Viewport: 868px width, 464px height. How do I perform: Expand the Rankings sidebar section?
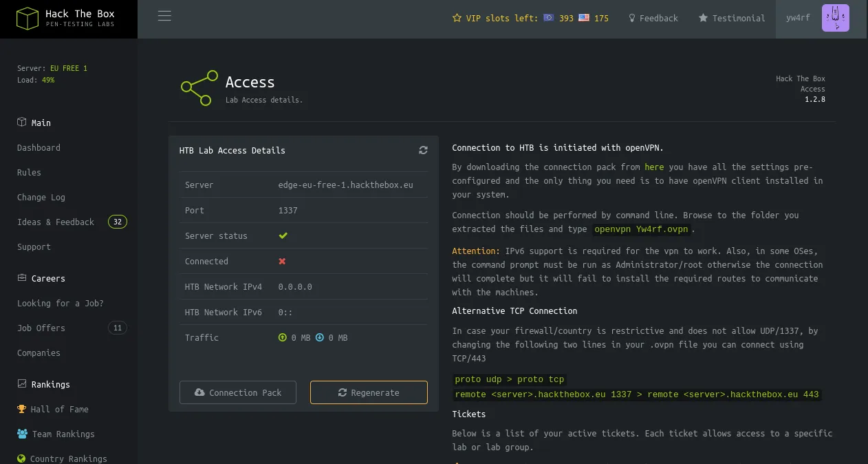point(50,385)
